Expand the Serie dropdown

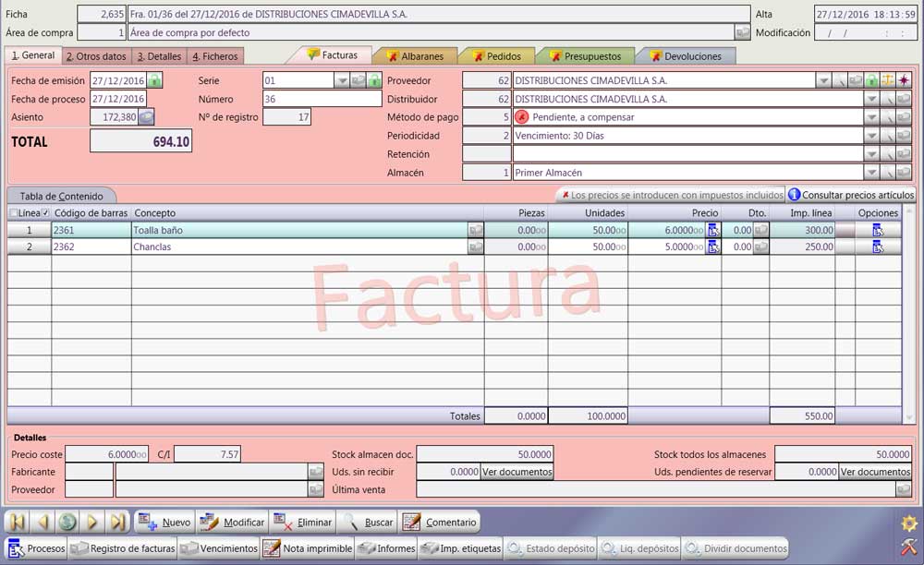coord(342,80)
